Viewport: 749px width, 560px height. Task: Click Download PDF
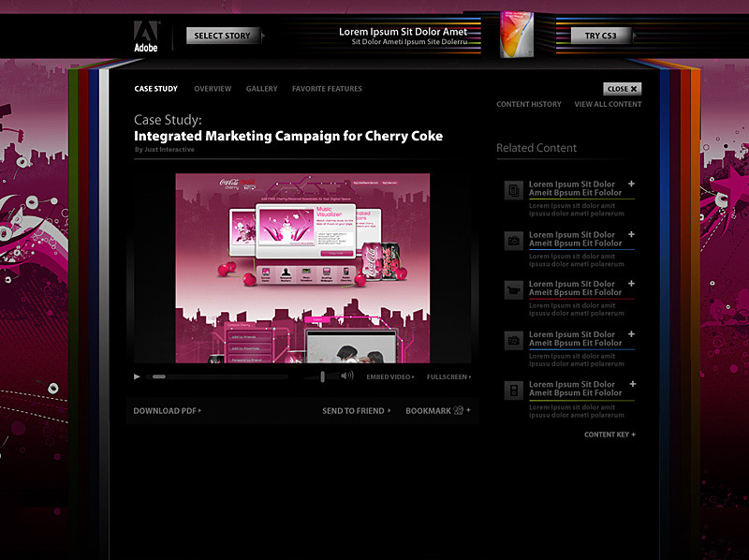tap(168, 411)
